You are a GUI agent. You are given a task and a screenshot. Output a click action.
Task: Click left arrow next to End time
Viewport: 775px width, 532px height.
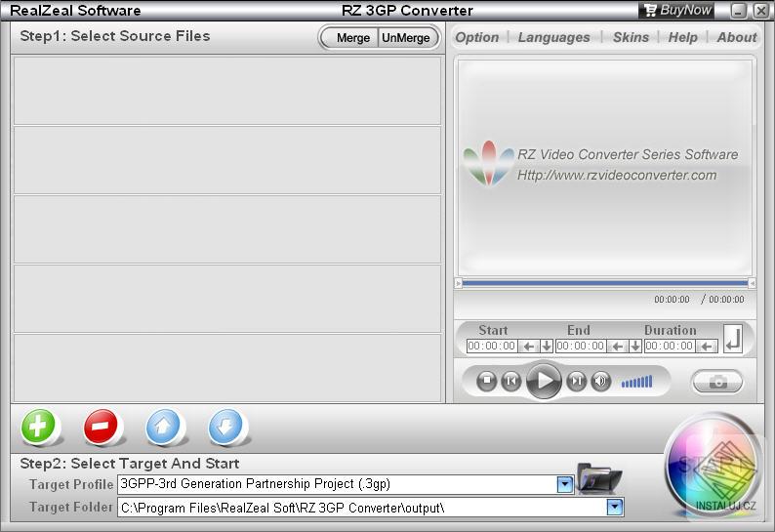[617, 347]
